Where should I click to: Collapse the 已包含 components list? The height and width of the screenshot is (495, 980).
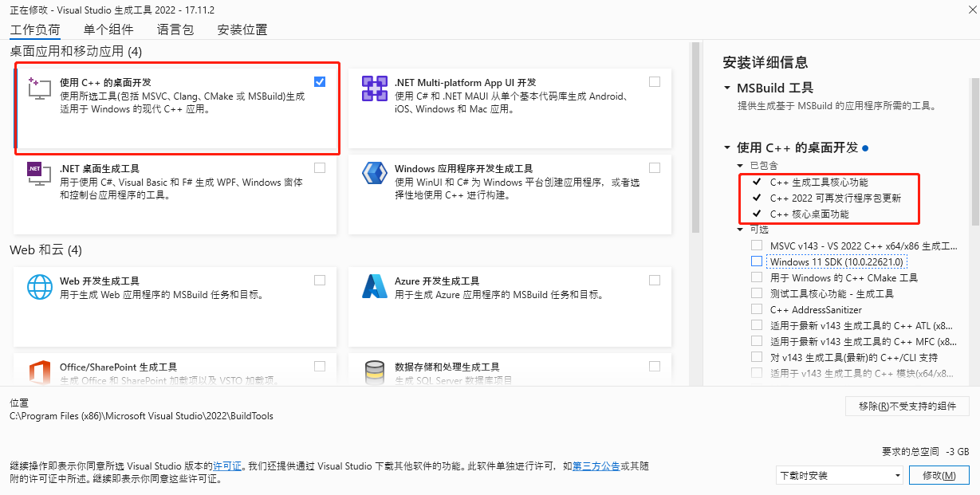[738, 165]
